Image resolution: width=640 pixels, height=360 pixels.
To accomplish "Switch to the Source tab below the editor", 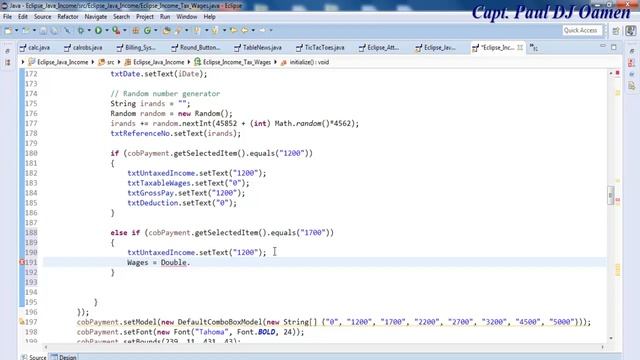I will point(34,357).
